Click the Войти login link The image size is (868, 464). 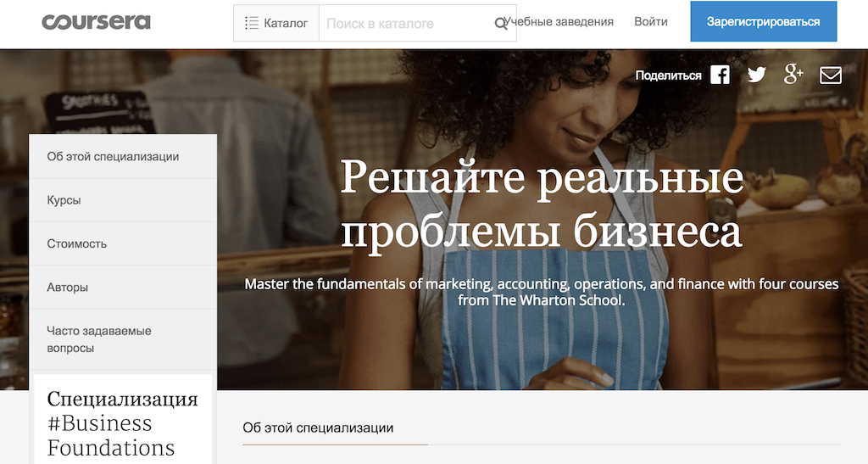651,21
